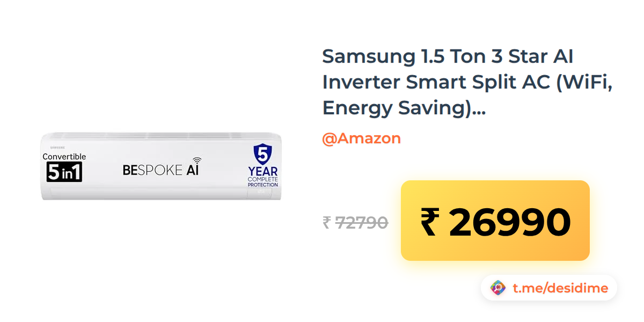644x322 pixels.
Task: Click the word Convertible on the AC
Action: (64, 157)
